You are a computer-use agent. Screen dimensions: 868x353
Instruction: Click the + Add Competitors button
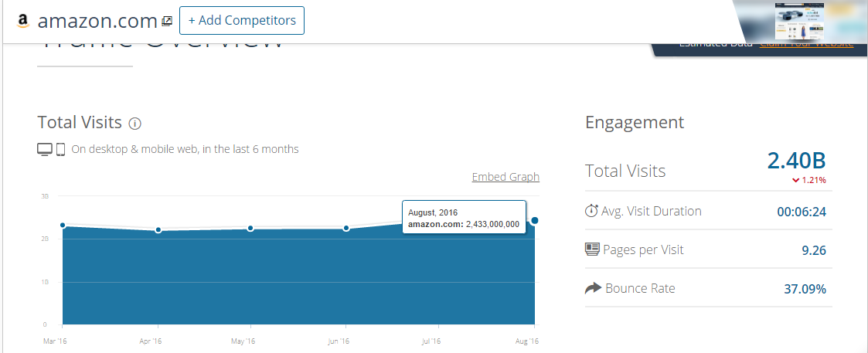pos(242,21)
